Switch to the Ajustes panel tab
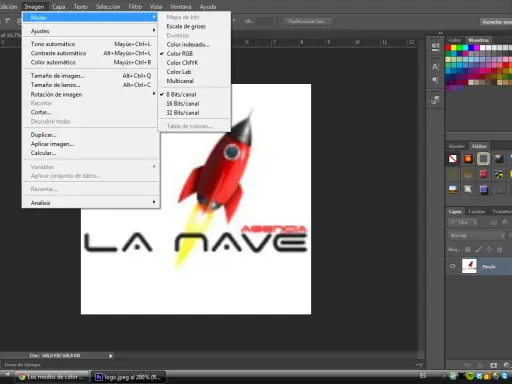 (456, 146)
